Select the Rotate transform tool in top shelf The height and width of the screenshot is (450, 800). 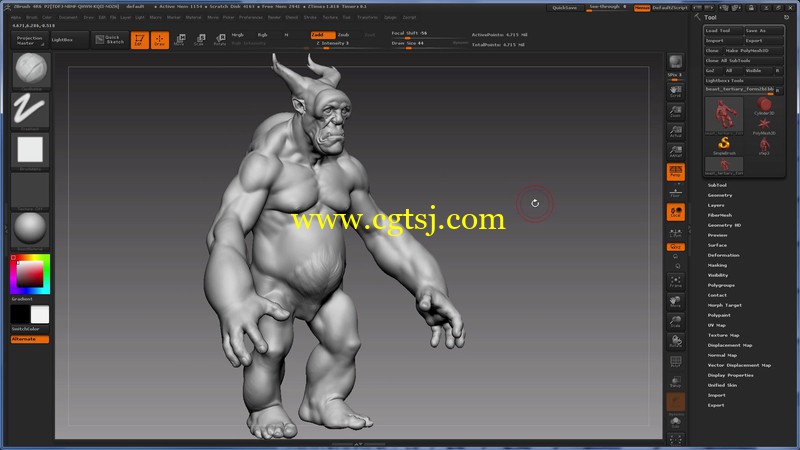pyautogui.click(x=219, y=40)
